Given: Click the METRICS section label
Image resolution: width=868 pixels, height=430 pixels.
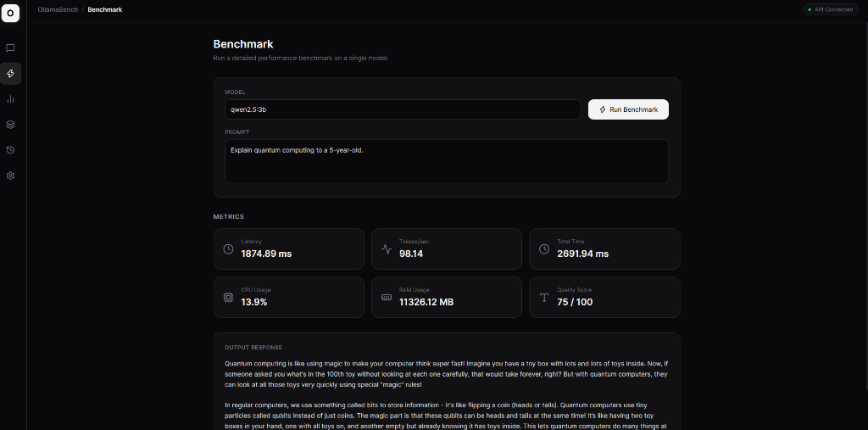Looking at the screenshot, I should (x=229, y=216).
